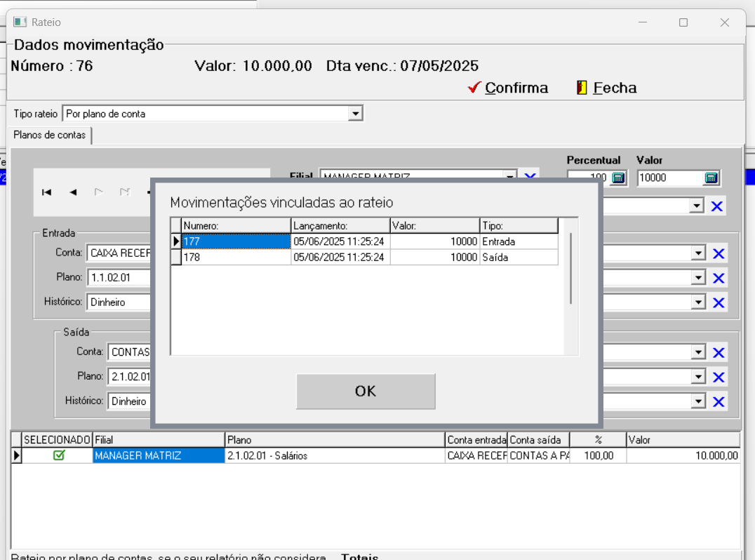The height and width of the screenshot is (560, 755).
Task: Clear the Saída Histórico with blue X
Action: (x=719, y=401)
